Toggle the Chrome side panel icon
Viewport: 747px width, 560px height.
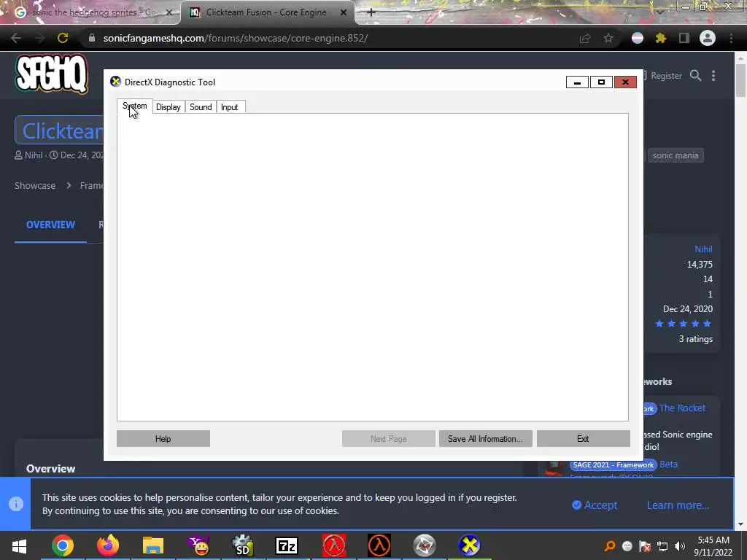[684, 38]
